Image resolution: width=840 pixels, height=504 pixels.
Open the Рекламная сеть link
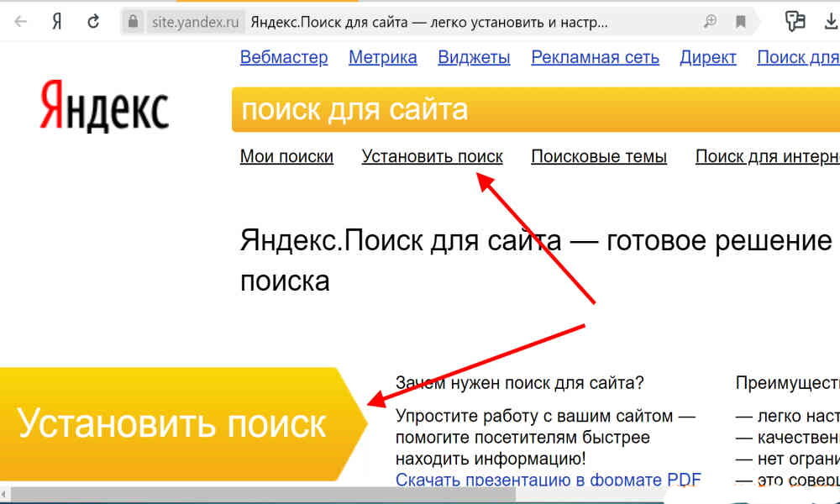[596, 57]
